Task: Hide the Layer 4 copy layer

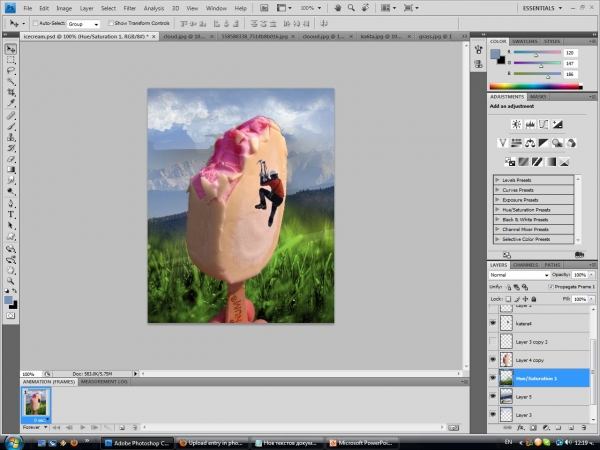Action: tap(493, 360)
